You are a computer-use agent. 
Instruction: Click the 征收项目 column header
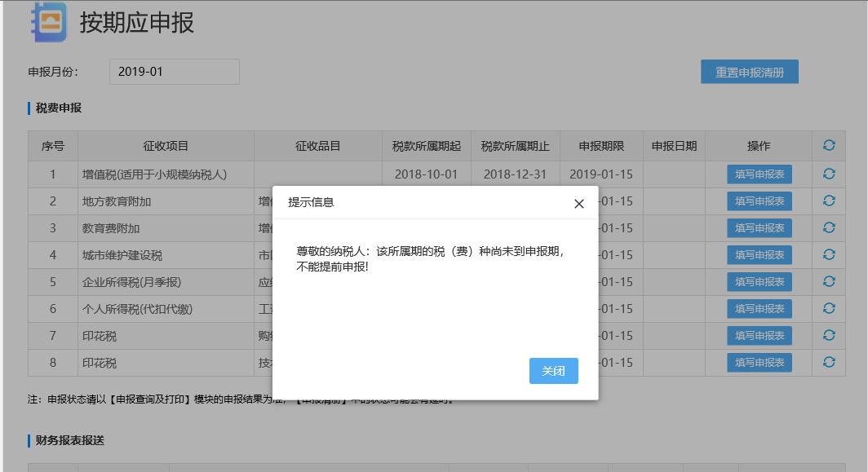[x=166, y=146]
